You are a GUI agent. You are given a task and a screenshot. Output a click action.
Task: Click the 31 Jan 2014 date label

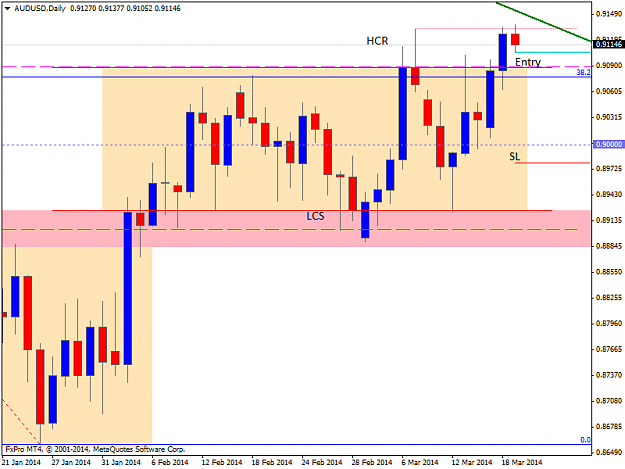point(121,462)
